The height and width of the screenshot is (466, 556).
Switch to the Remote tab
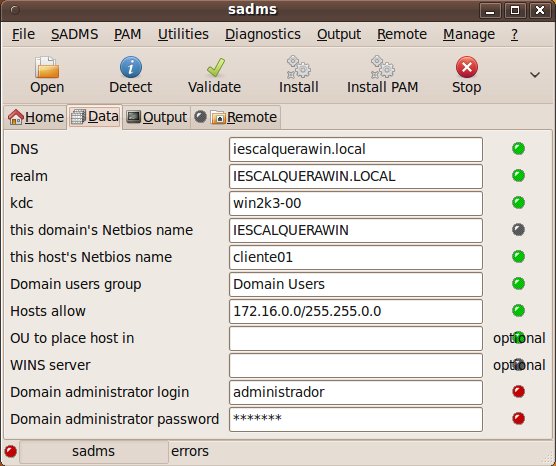coord(236,117)
